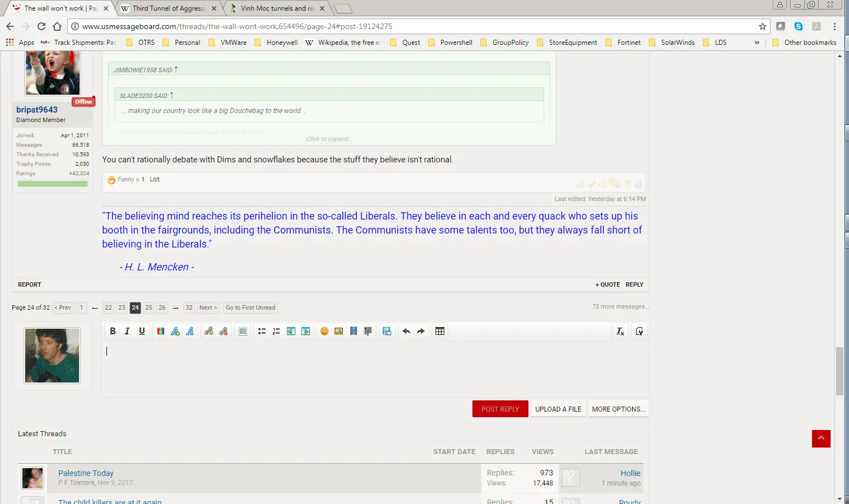Click the insert link icon
Screen dimensions: 849x504
click(208, 332)
